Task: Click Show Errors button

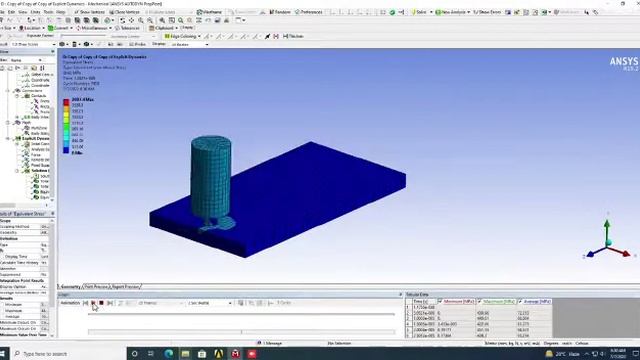Action: coord(487,12)
